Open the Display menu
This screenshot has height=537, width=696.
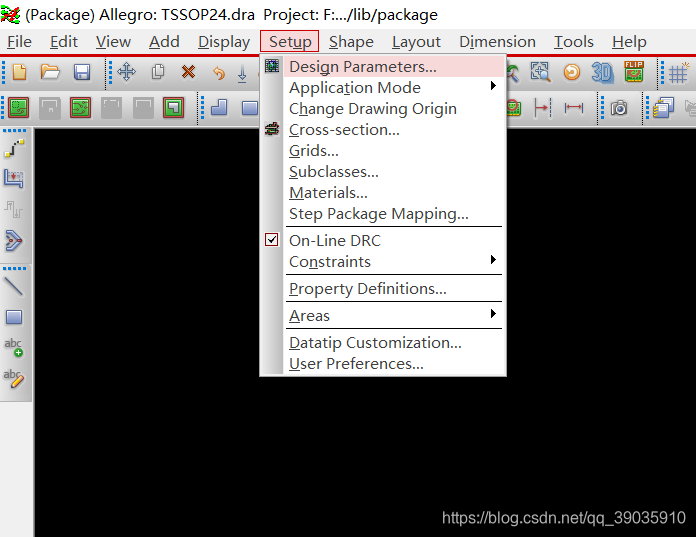[224, 42]
